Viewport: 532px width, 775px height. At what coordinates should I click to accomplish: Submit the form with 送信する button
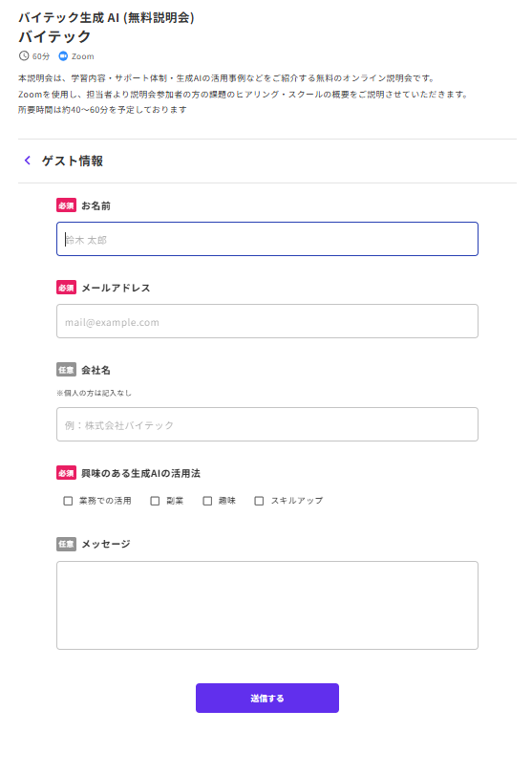(x=267, y=698)
